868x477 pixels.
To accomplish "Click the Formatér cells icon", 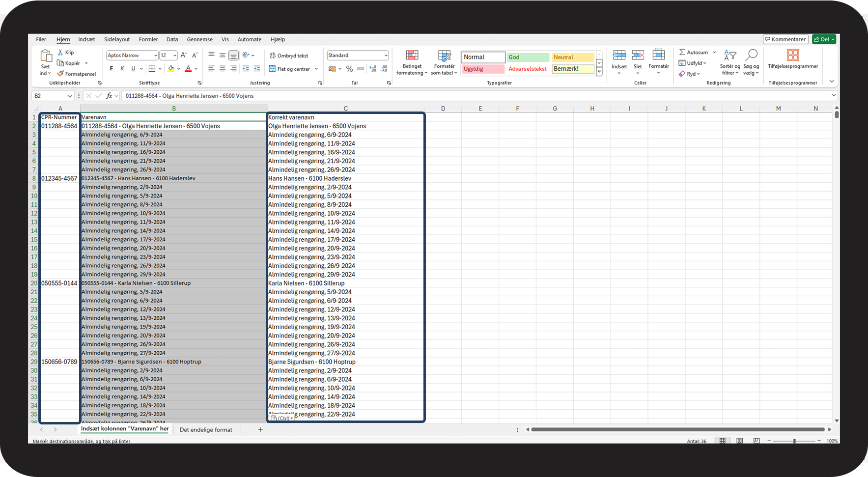I will coord(658,55).
